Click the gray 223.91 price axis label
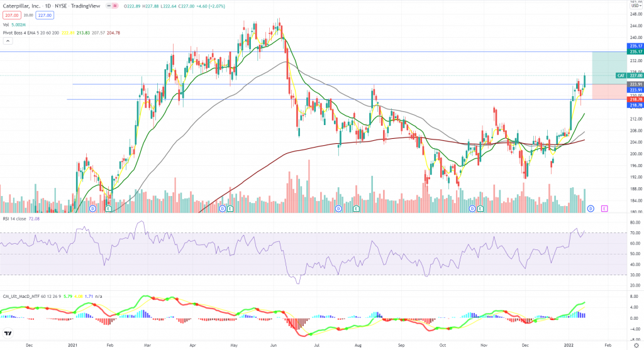This screenshot has width=644, height=350. (x=636, y=84)
